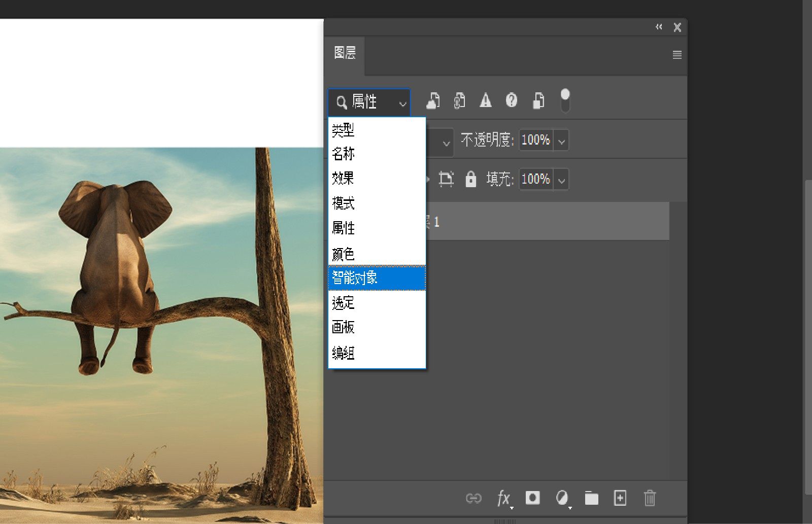Choose 名称 from the filter list
The image size is (812, 524).
[x=377, y=154]
